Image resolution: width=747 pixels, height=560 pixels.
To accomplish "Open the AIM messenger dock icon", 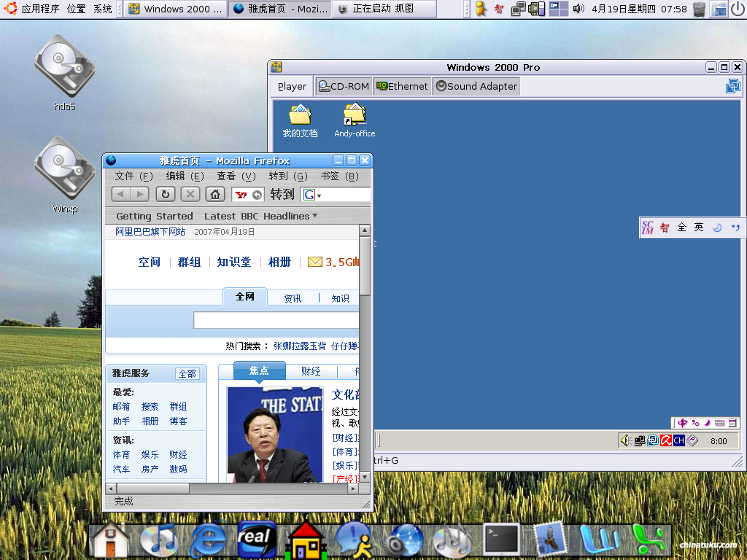I will click(x=355, y=540).
